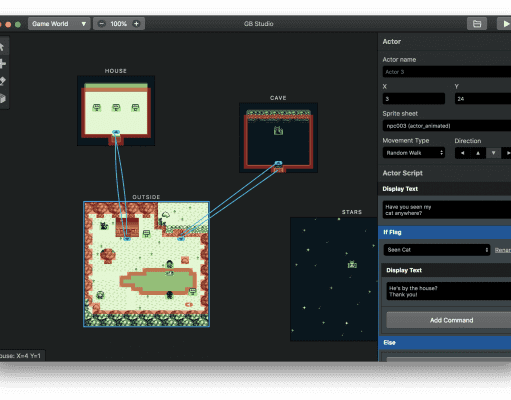Click the House scene door trigger

pyautogui.click(x=116, y=133)
